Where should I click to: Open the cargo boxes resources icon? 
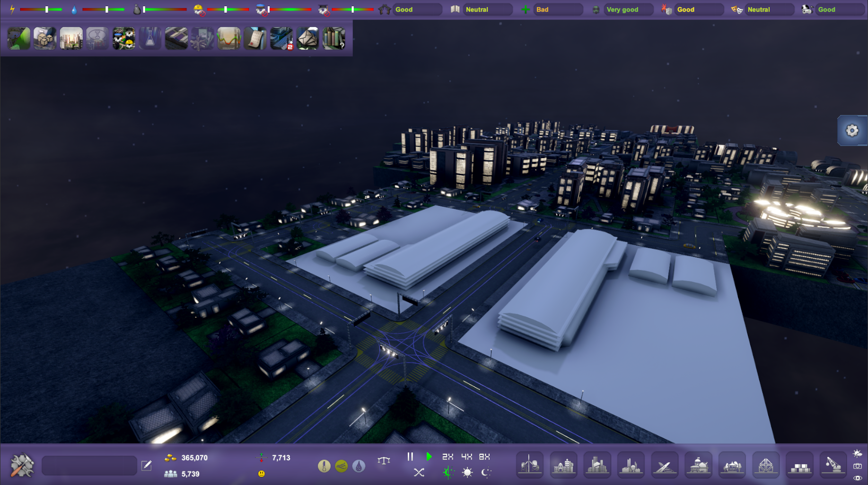pos(45,38)
